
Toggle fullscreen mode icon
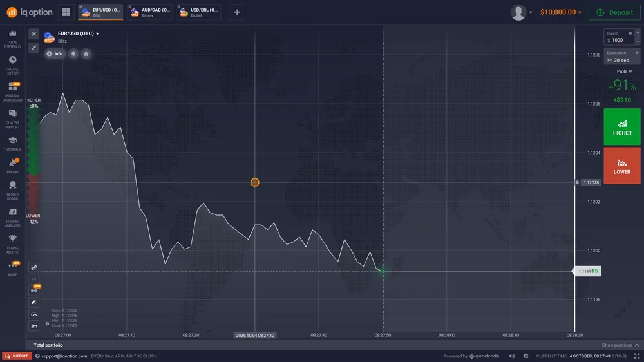tap(637, 356)
